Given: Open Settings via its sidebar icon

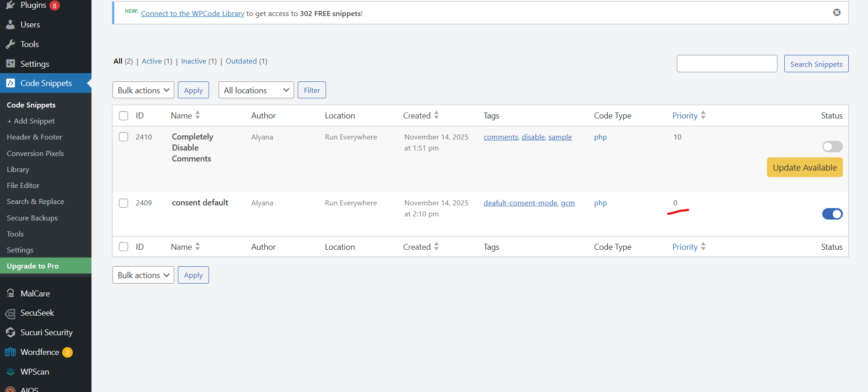Looking at the screenshot, I should tap(10, 64).
